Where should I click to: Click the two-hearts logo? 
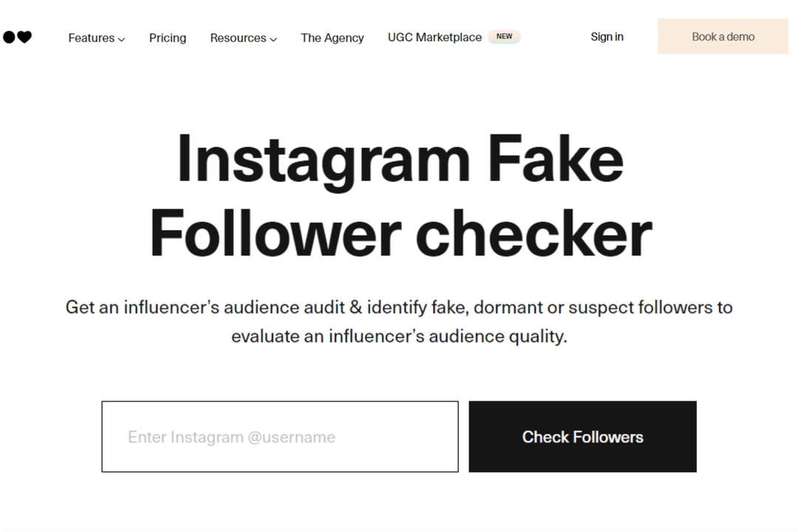pyautogui.click(x=18, y=35)
